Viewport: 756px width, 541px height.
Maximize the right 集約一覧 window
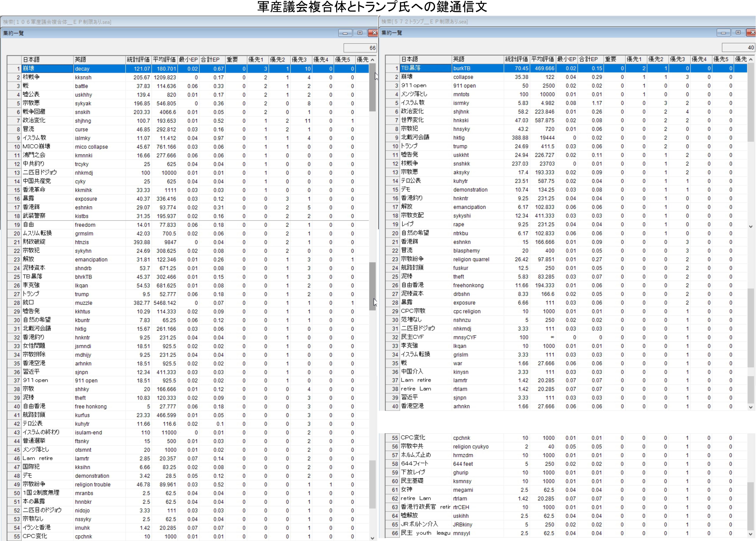pos(738,33)
